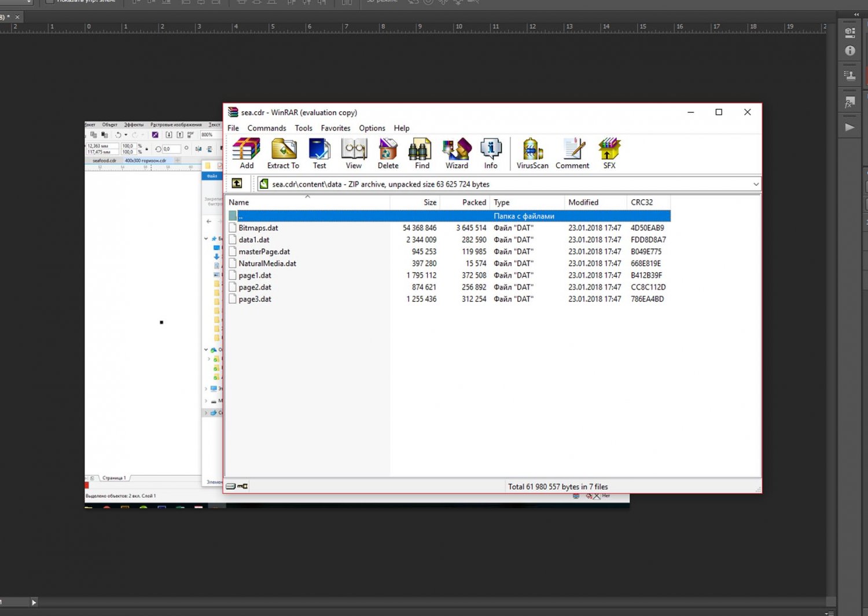Select the Bitmaps.dat file
Screen dimensions: 868x616
pos(258,228)
